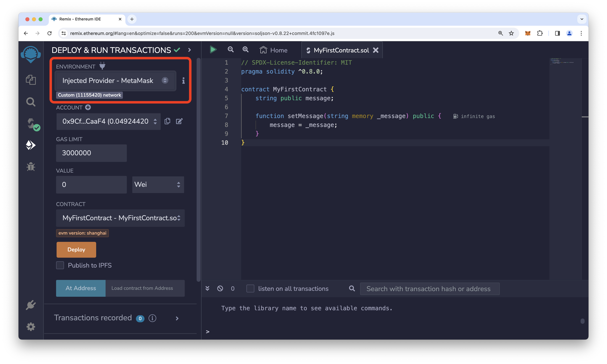Screen dimensions: 607x364
Task: Open Remix settings with the gear icon
Action: click(31, 327)
